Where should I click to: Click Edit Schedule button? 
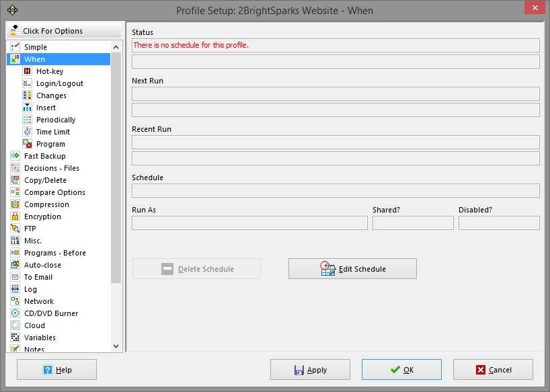point(352,269)
